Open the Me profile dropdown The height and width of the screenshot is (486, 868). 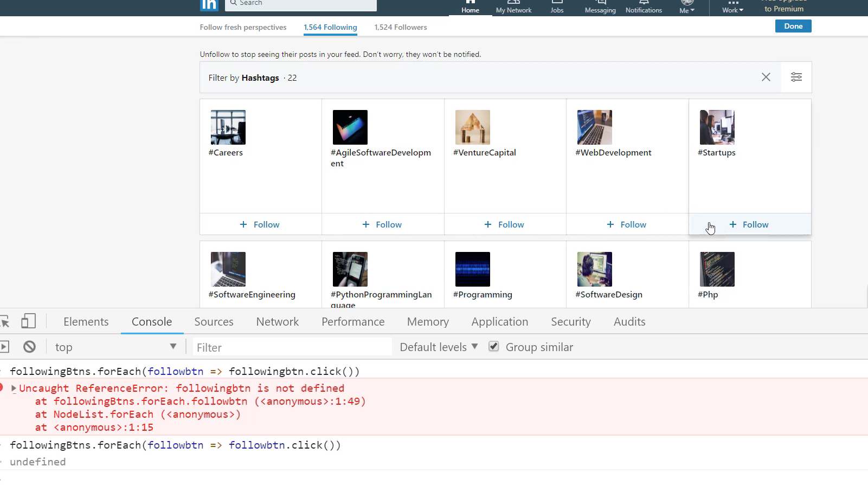[x=687, y=7]
